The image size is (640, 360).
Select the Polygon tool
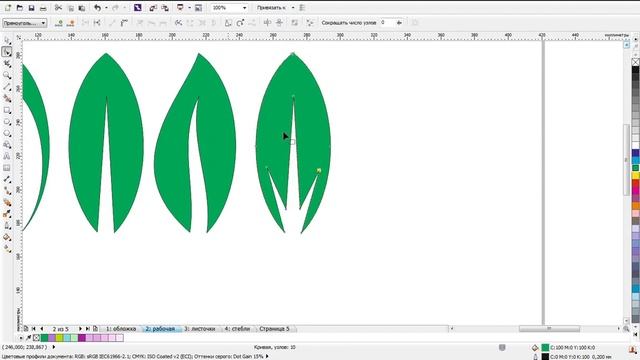[7, 133]
